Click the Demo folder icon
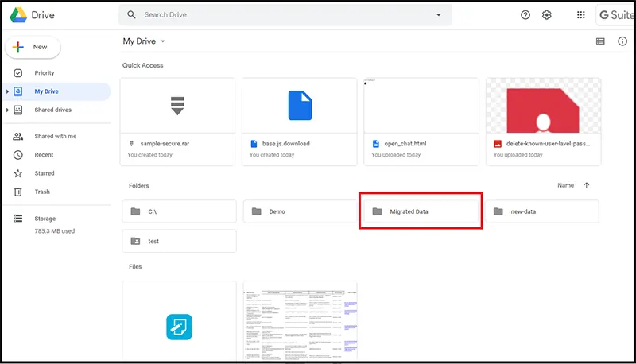 [256, 211]
